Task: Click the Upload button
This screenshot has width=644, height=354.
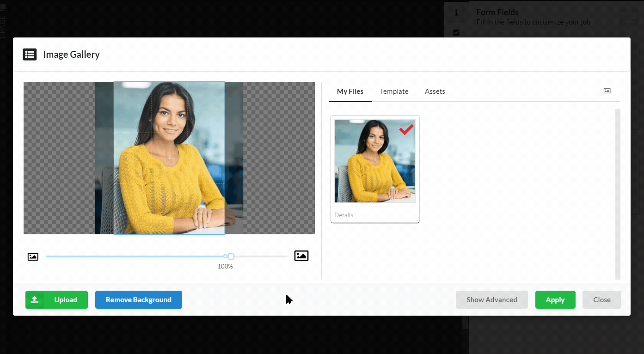Action: click(x=56, y=299)
